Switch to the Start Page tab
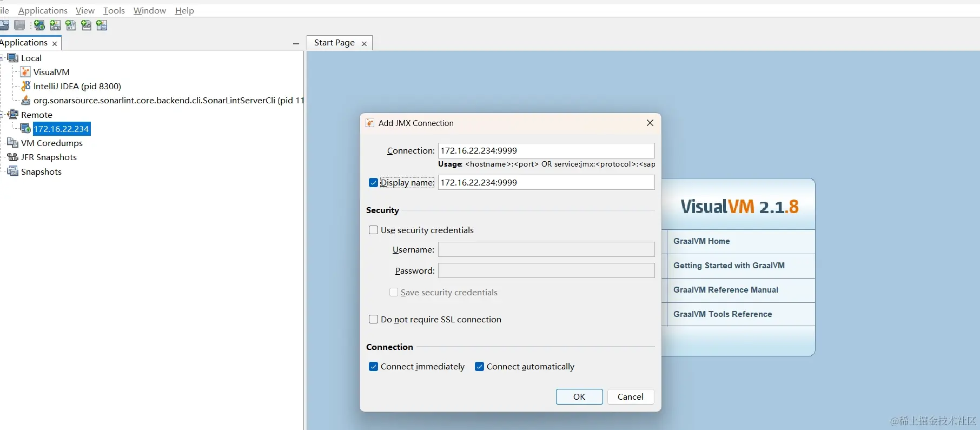980x430 pixels. tap(334, 43)
